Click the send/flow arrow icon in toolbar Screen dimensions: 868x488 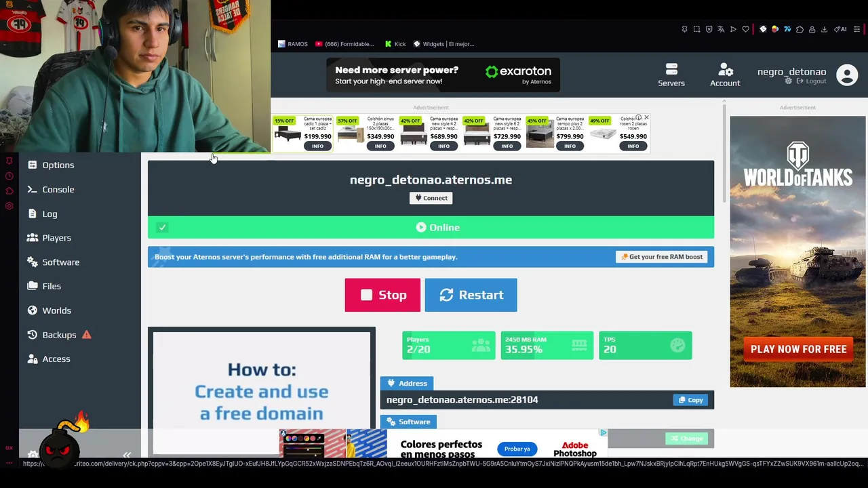point(733,29)
